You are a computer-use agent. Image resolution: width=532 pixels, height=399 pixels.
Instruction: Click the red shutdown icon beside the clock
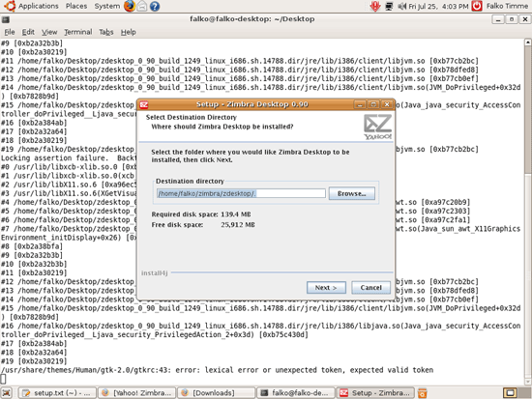coord(477,6)
